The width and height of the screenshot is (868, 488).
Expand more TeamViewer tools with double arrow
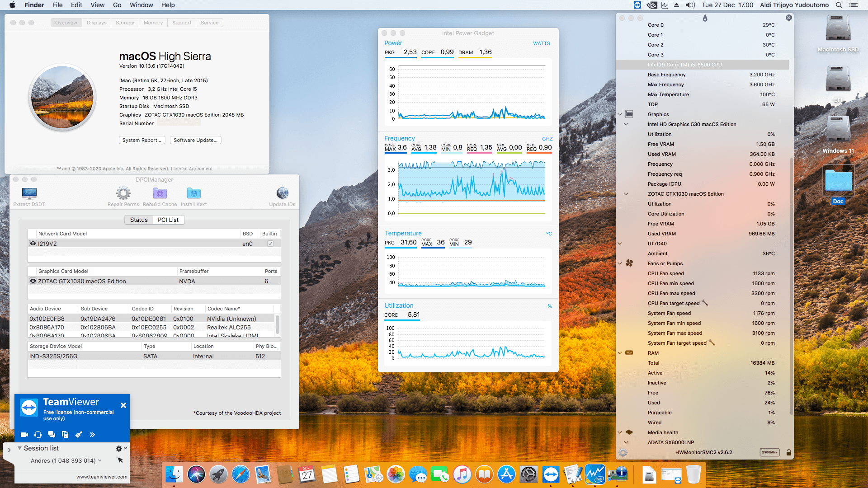pos(92,435)
